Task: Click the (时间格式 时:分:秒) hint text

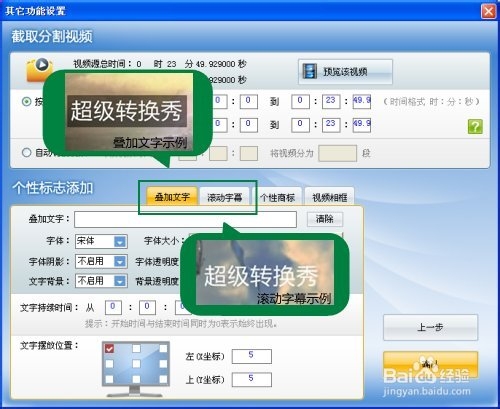Action: pos(431,101)
